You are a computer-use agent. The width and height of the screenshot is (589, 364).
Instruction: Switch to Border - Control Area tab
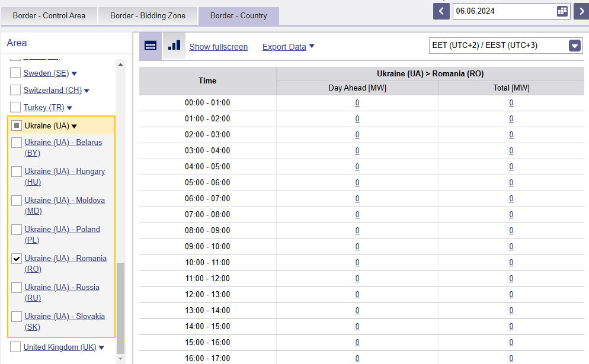click(49, 15)
